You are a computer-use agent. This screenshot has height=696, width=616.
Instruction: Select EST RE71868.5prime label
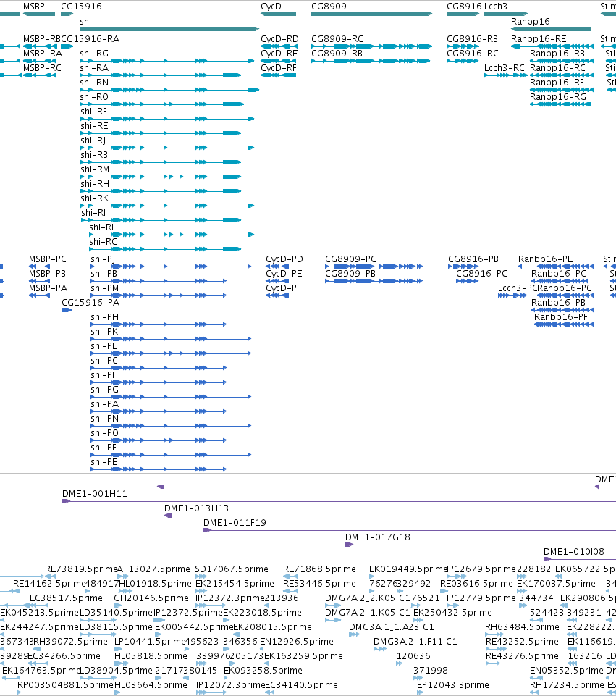319,569
